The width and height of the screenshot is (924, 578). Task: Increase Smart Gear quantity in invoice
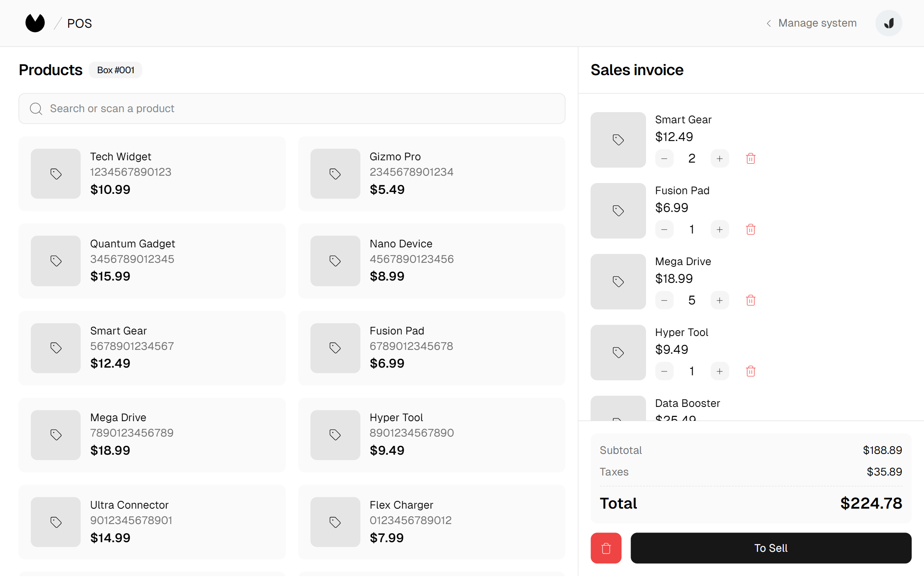click(720, 158)
